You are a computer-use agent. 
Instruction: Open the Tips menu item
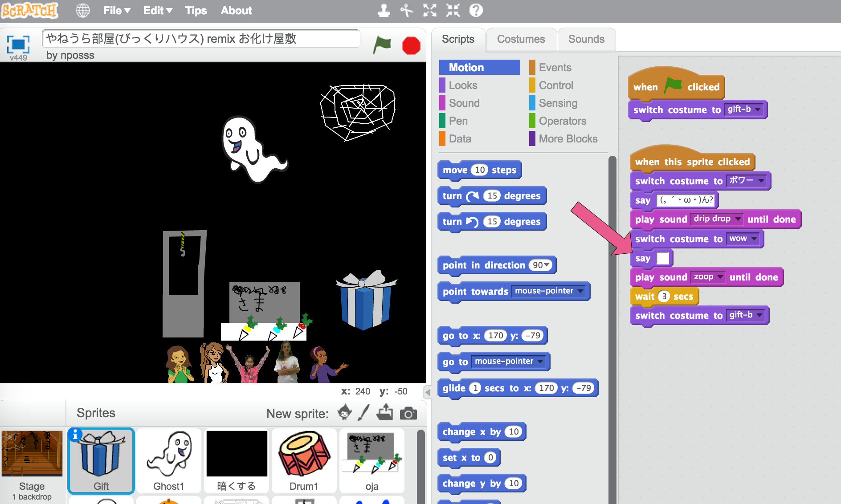196,10
